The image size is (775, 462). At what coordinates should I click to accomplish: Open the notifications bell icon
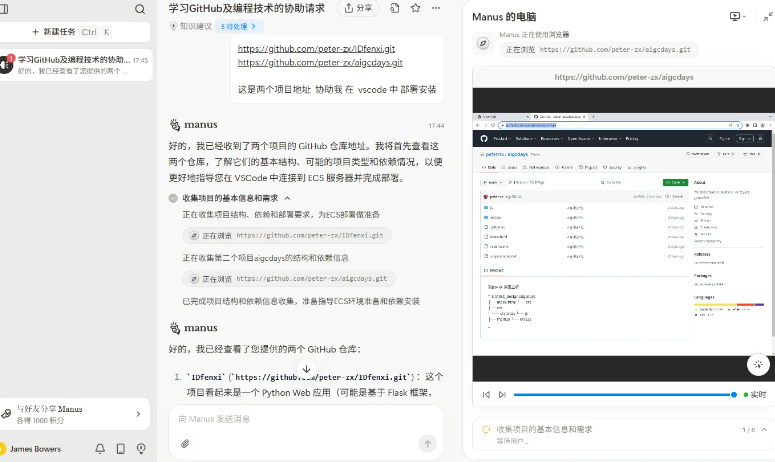100,448
